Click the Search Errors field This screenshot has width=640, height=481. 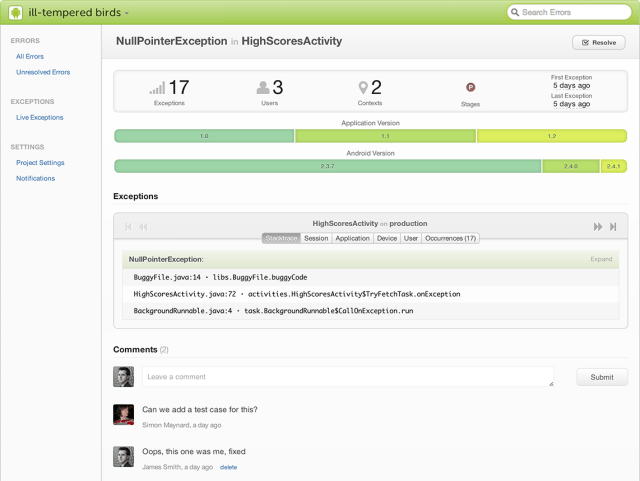572,12
